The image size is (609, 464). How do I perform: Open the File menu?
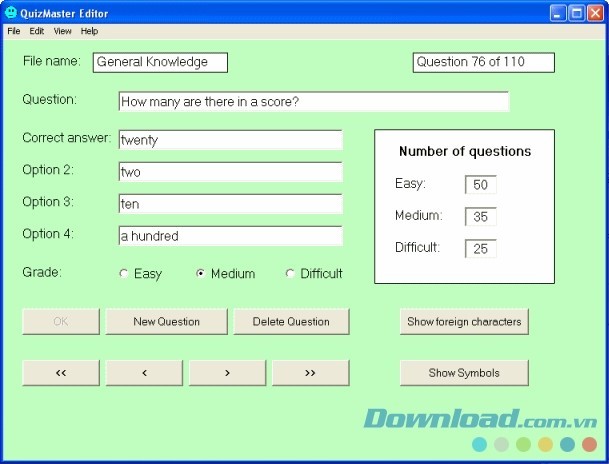tap(14, 31)
